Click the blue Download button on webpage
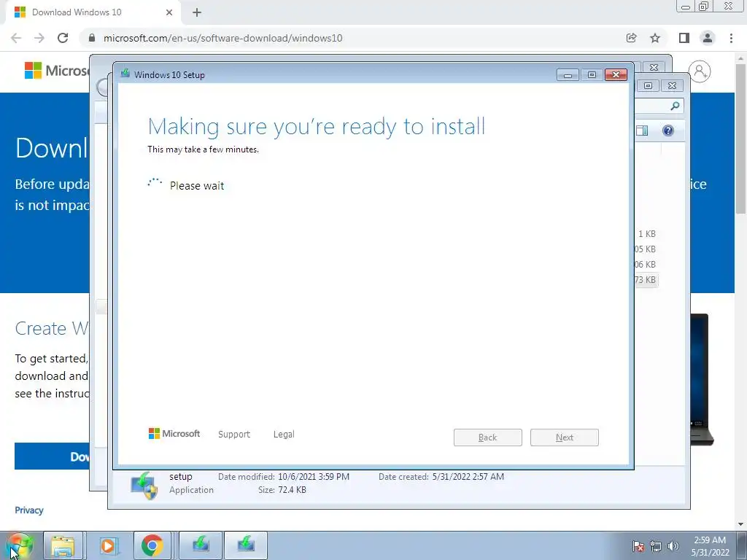Viewport: 747px width, 560px height. [x=52, y=456]
